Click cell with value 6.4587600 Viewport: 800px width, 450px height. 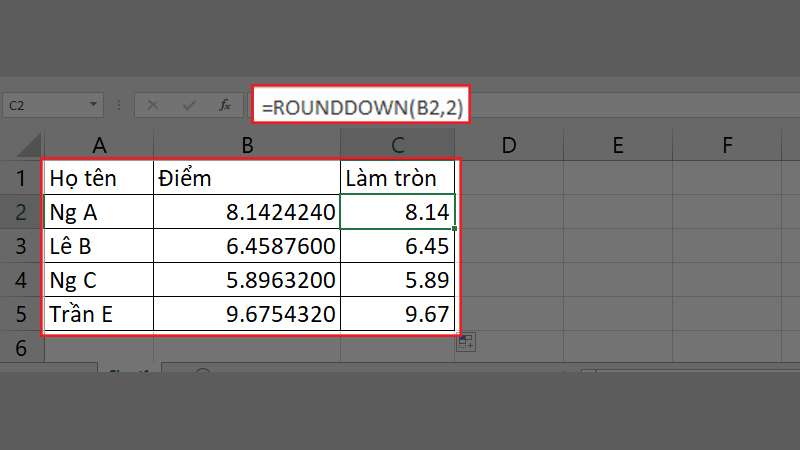point(247,246)
